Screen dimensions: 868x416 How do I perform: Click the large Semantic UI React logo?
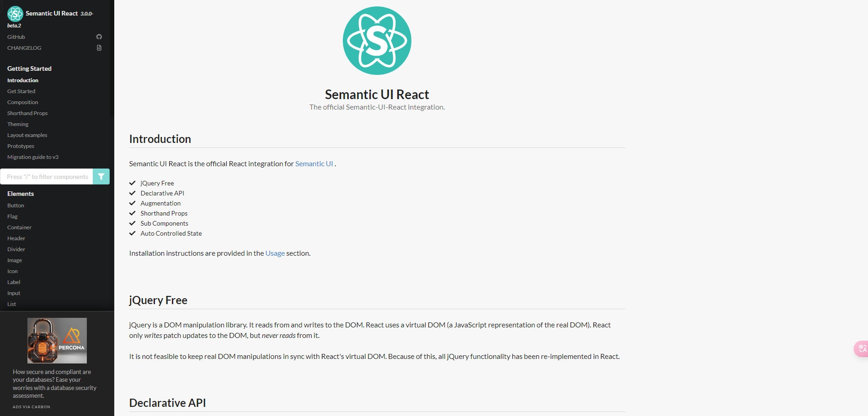[377, 40]
